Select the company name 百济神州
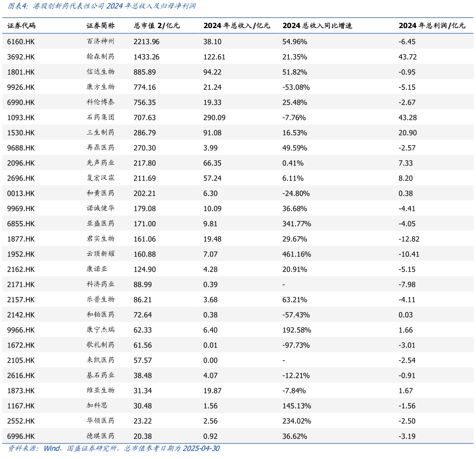This screenshot has width=476, height=459. 100,41
